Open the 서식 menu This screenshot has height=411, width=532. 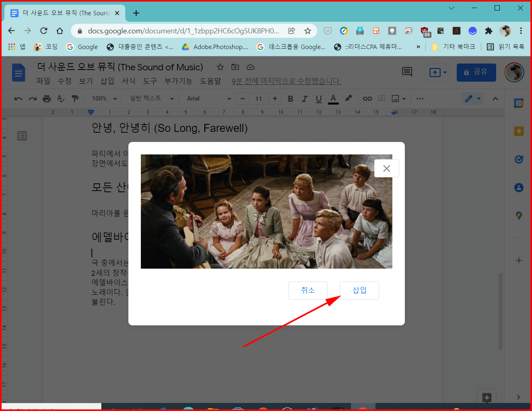coord(128,81)
